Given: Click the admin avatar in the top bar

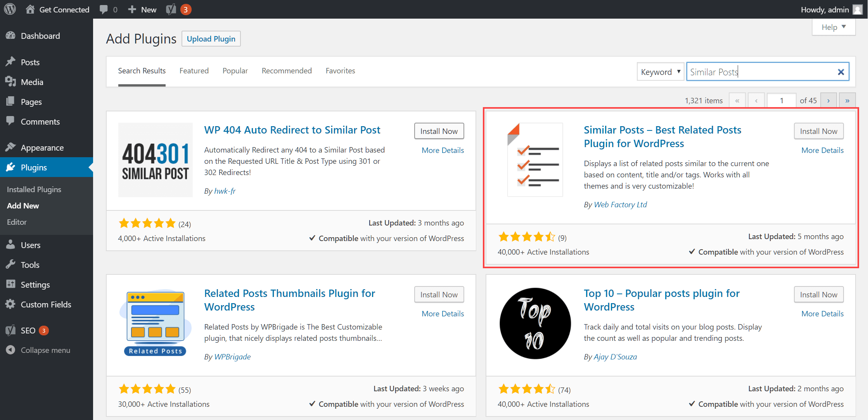Looking at the screenshot, I should coord(858,9).
